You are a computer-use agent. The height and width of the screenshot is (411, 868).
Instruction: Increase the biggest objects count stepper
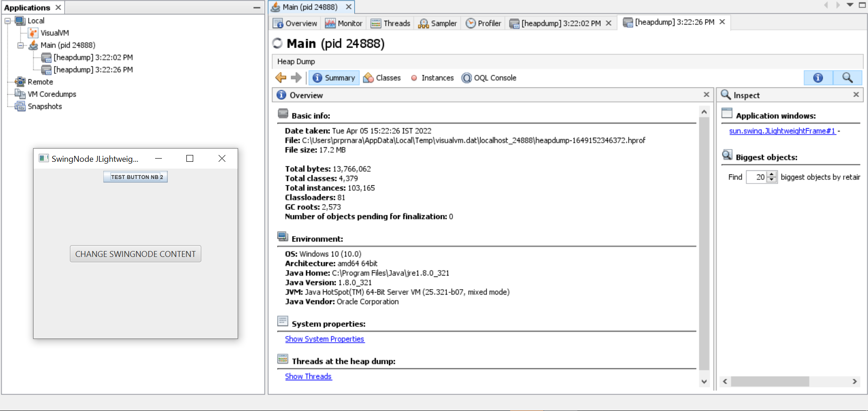(x=772, y=174)
